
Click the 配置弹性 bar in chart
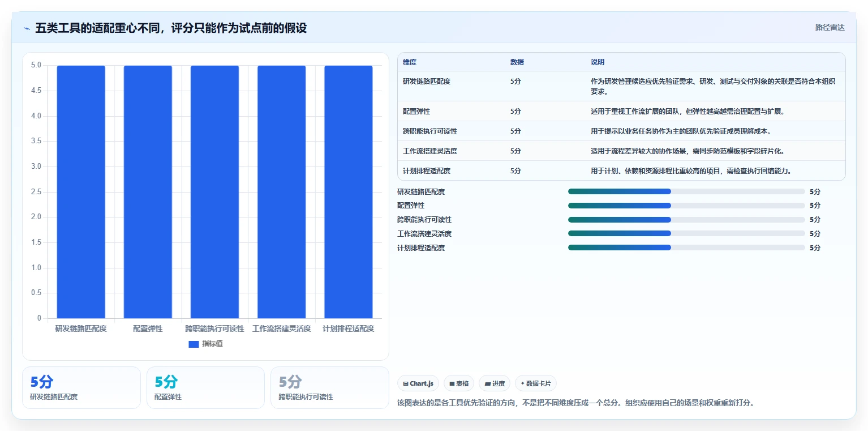148,192
